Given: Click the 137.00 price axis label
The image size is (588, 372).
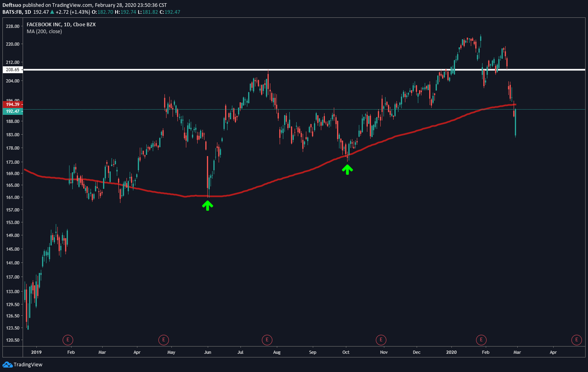Looking at the screenshot, I should (x=13, y=277).
